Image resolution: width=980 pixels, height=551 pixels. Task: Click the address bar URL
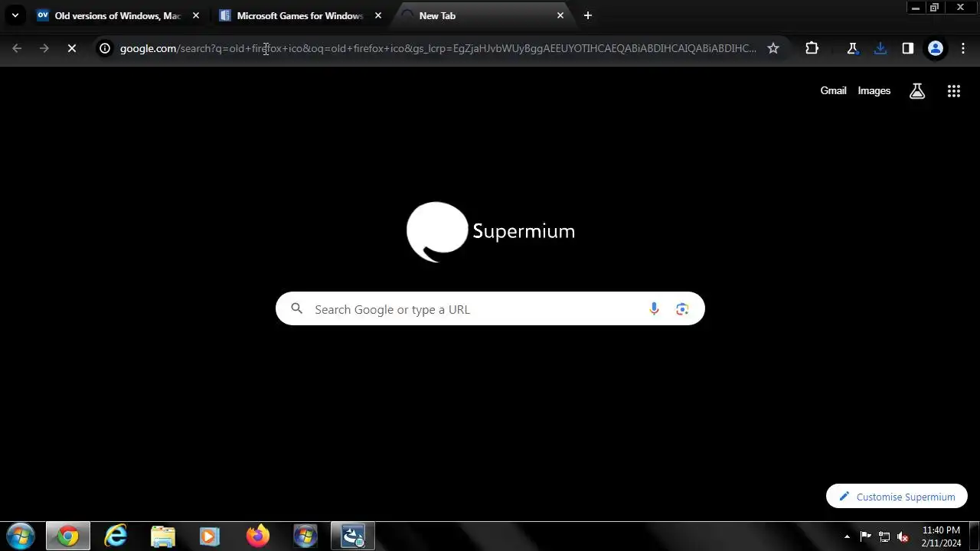(x=438, y=48)
